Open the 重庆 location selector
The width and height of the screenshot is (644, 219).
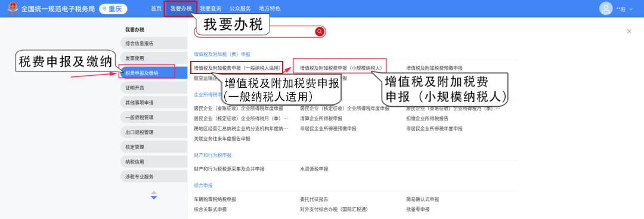point(113,8)
